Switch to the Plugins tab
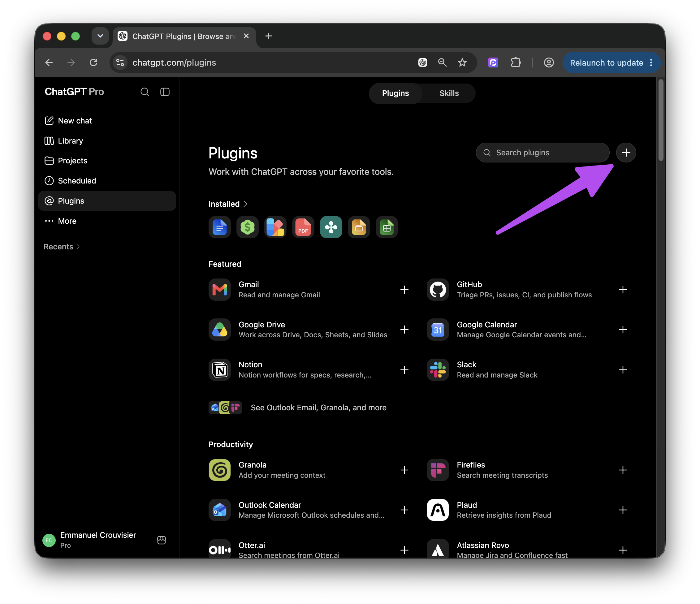700x604 pixels. coord(395,93)
